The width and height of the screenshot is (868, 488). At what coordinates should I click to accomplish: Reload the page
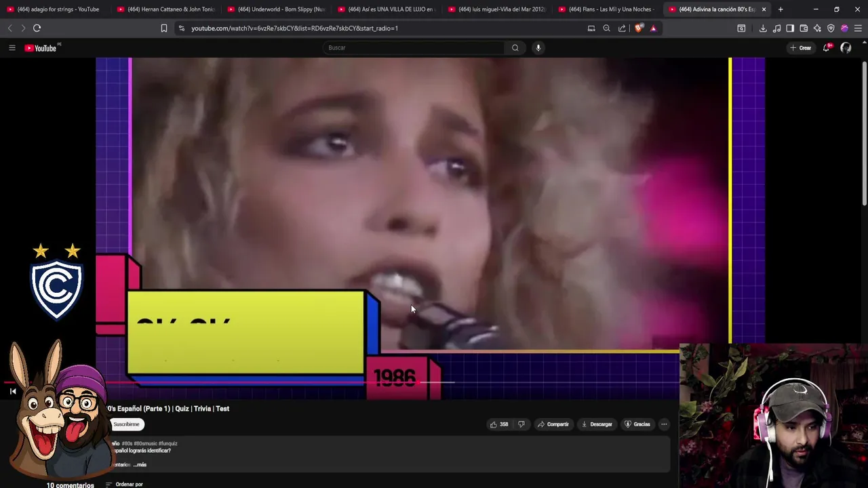[x=37, y=28]
